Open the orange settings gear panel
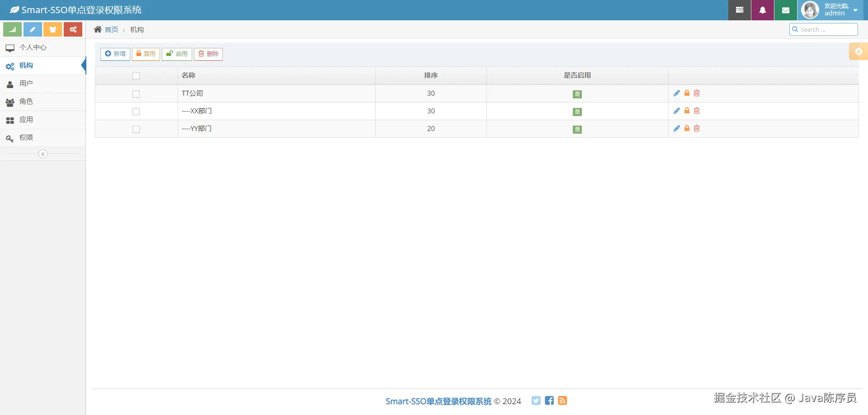This screenshot has width=868, height=415. coord(859,51)
